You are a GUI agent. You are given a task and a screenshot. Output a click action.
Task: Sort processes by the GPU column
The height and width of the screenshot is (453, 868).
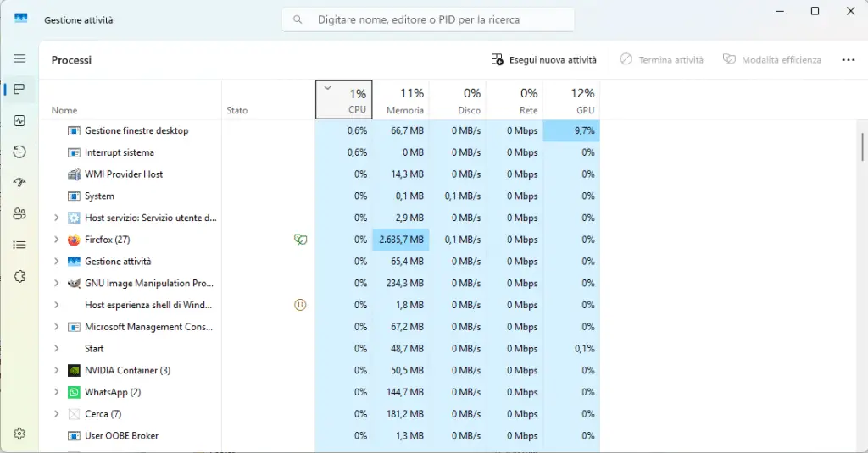pos(571,100)
